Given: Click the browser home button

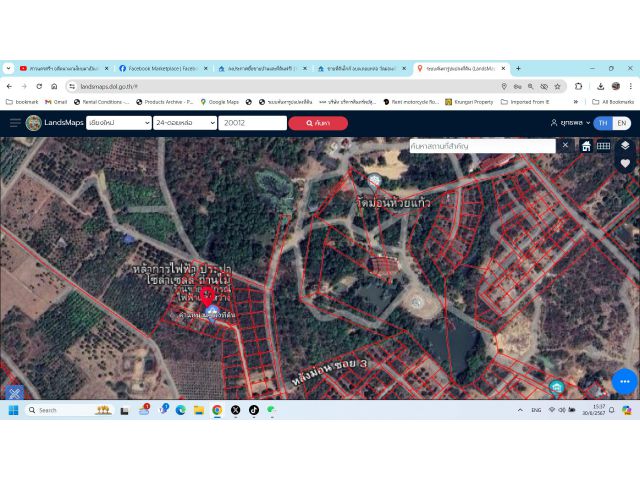Looking at the screenshot, I should (x=54, y=87).
